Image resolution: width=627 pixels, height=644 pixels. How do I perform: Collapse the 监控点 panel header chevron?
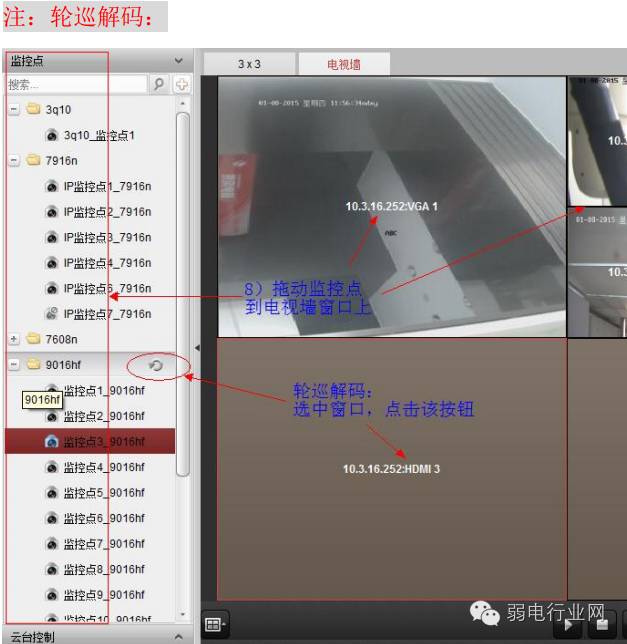[179, 61]
